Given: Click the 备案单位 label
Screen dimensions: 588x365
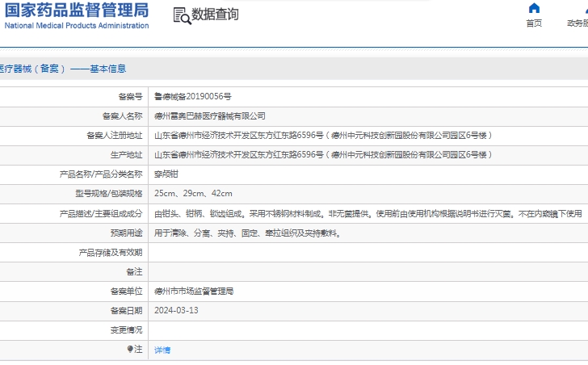Looking at the screenshot, I should (x=126, y=292).
